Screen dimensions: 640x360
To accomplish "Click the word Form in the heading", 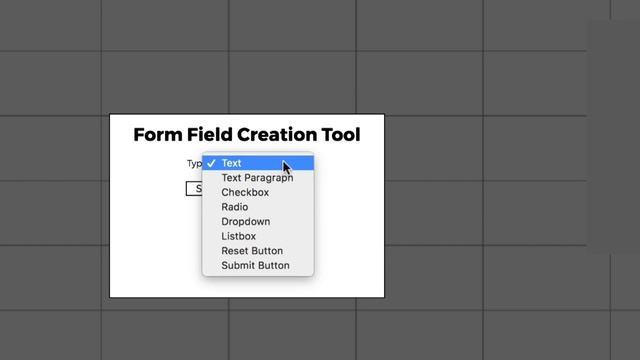I will coord(158,135).
